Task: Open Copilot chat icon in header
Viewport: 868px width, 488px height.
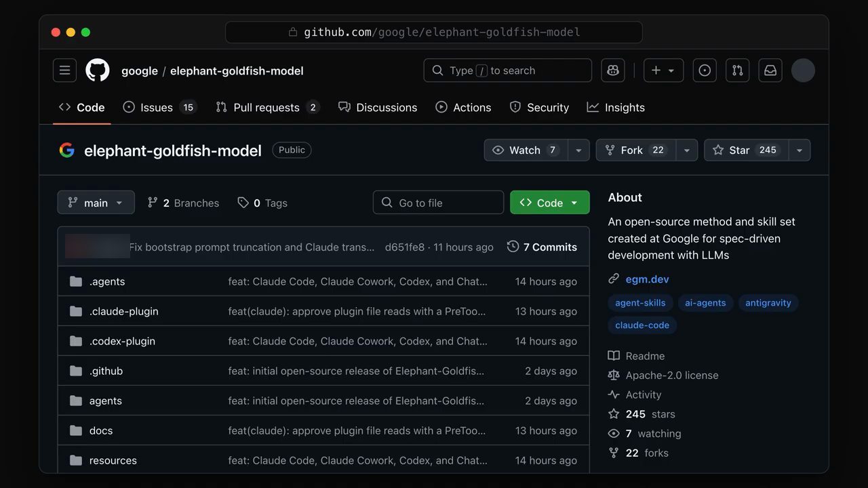Action: 613,70
